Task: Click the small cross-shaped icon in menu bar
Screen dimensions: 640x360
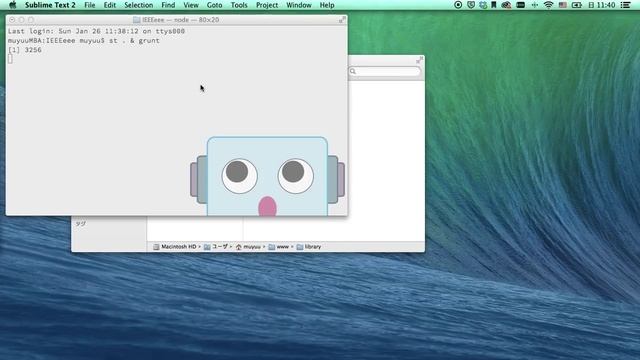Action: pyautogui.click(x=534, y=5)
